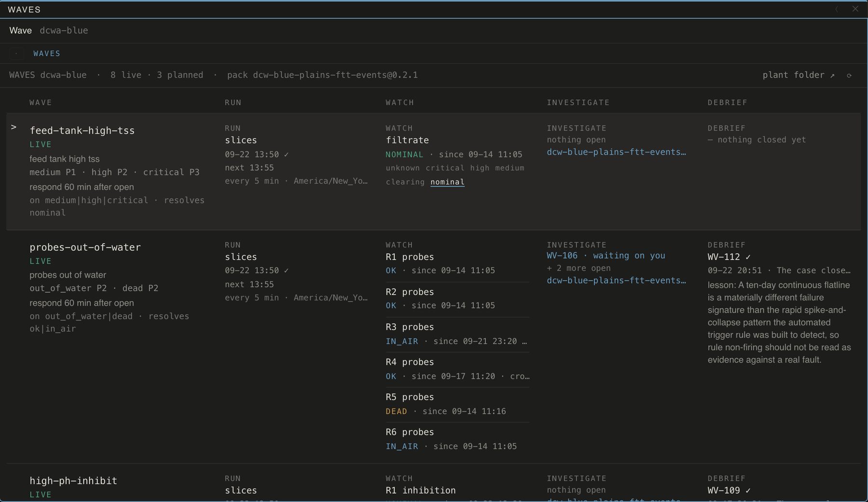Click the back chevron in the title bar
The image size is (868, 502).
tap(837, 9)
